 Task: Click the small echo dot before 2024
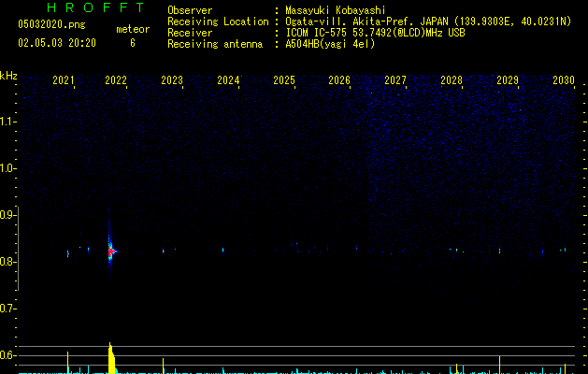(x=222, y=250)
